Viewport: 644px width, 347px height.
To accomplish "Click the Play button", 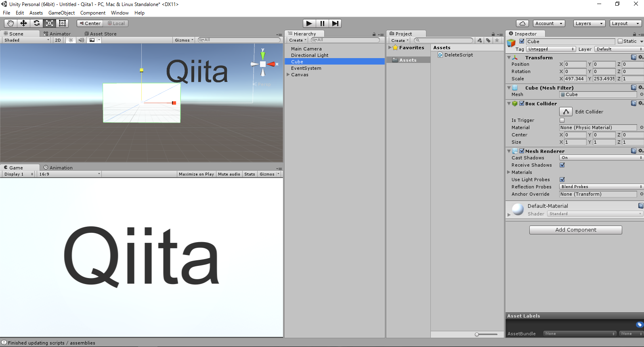I will click(x=309, y=23).
